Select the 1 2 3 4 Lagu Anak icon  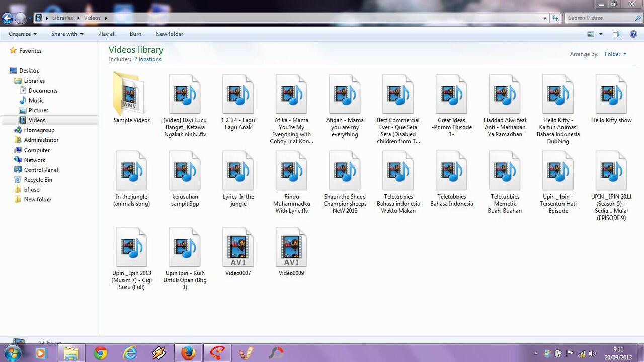238,94
